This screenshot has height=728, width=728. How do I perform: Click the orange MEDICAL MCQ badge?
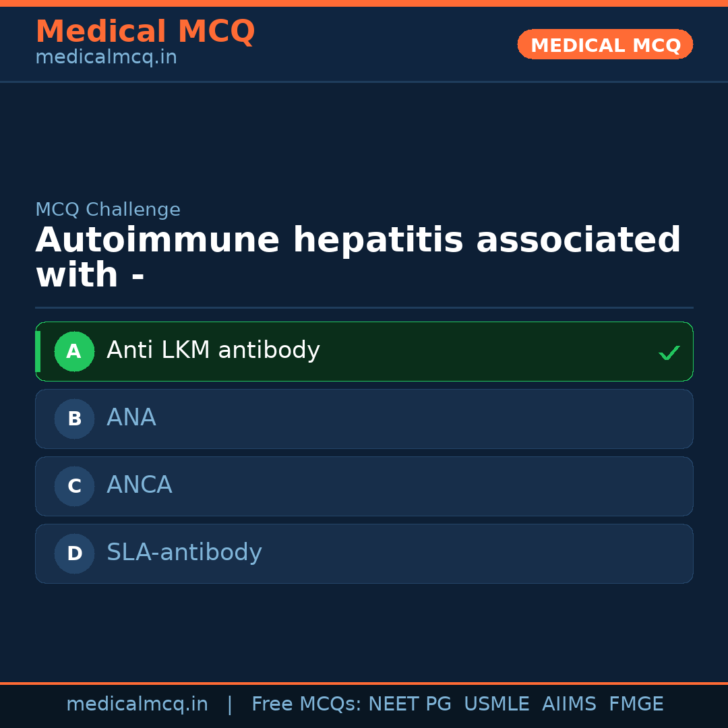[x=605, y=45]
